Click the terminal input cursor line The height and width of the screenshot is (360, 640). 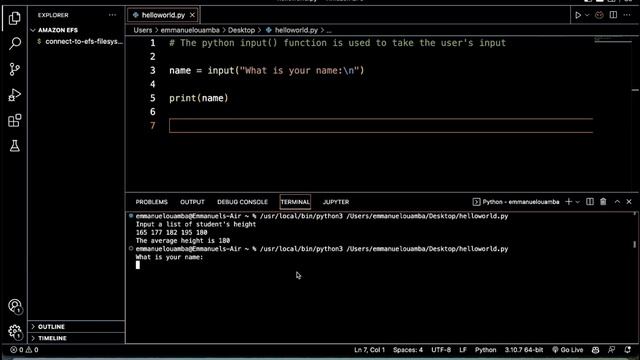(x=138, y=265)
